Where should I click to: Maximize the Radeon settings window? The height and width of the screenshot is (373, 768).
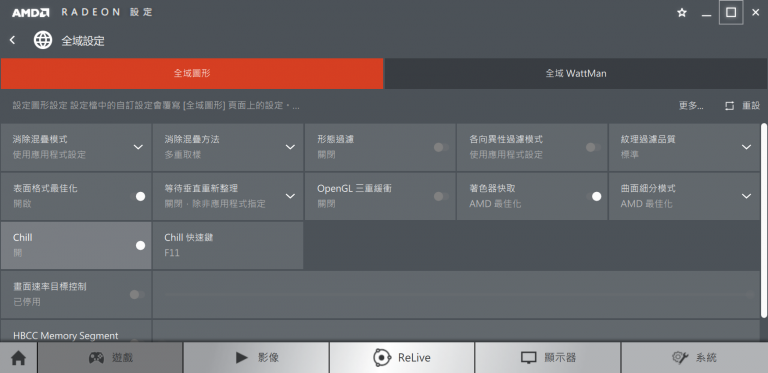pyautogui.click(x=731, y=13)
